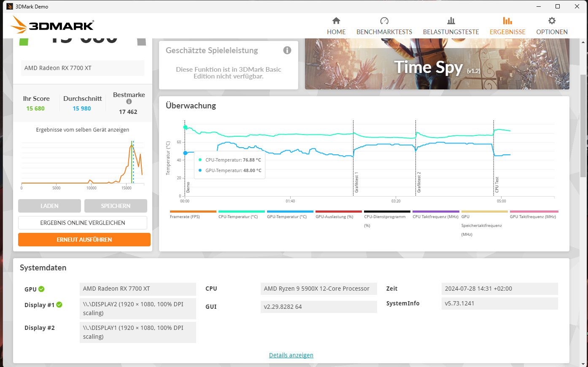Click the Bestmarke info icon

point(129,102)
